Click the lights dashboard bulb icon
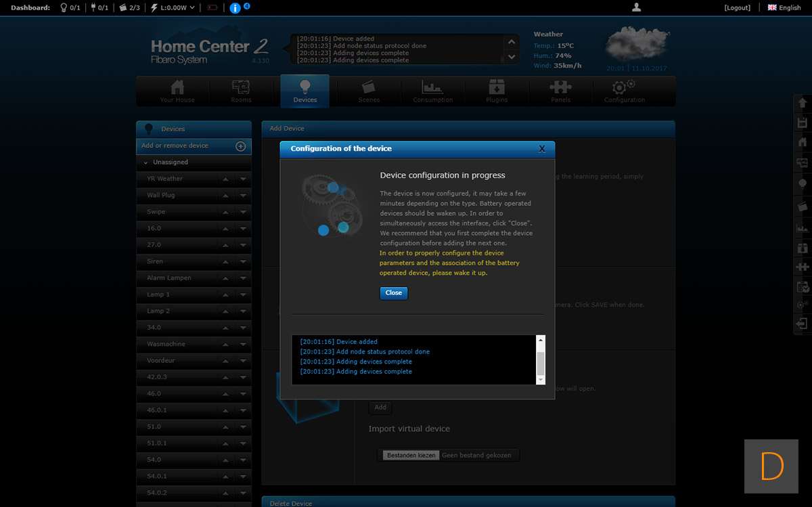The image size is (812, 507). (64, 8)
